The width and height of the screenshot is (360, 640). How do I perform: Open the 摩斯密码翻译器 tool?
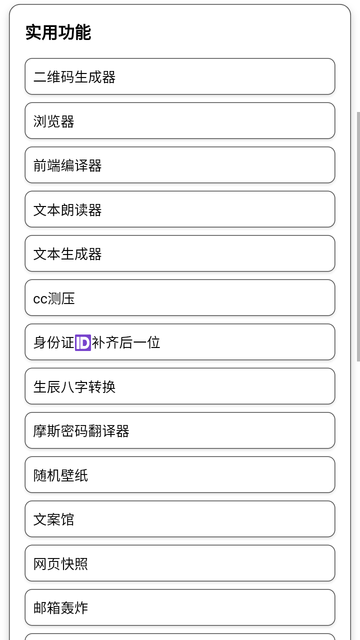pyautogui.click(x=180, y=431)
